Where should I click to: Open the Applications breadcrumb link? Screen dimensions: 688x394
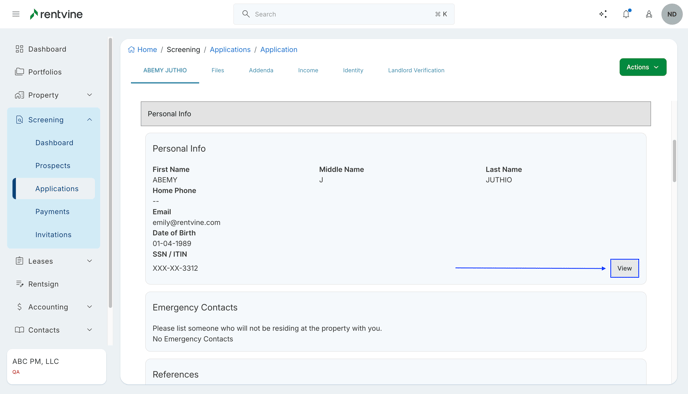click(x=230, y=50)
